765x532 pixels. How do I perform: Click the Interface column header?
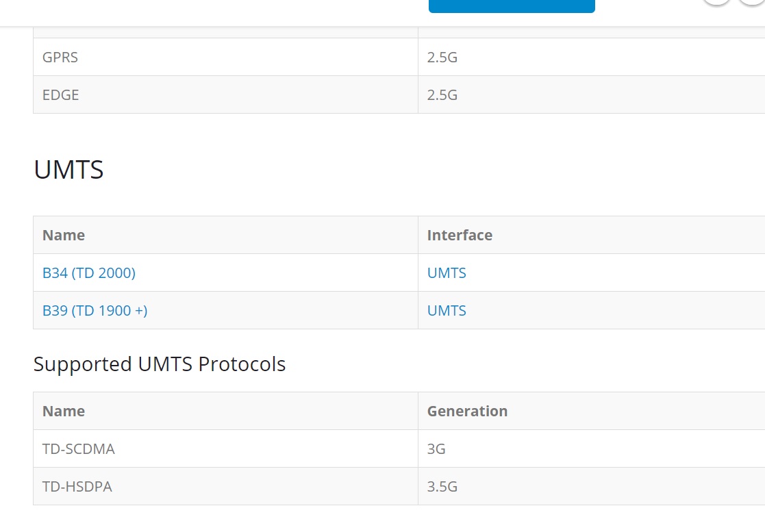point(460,236)
